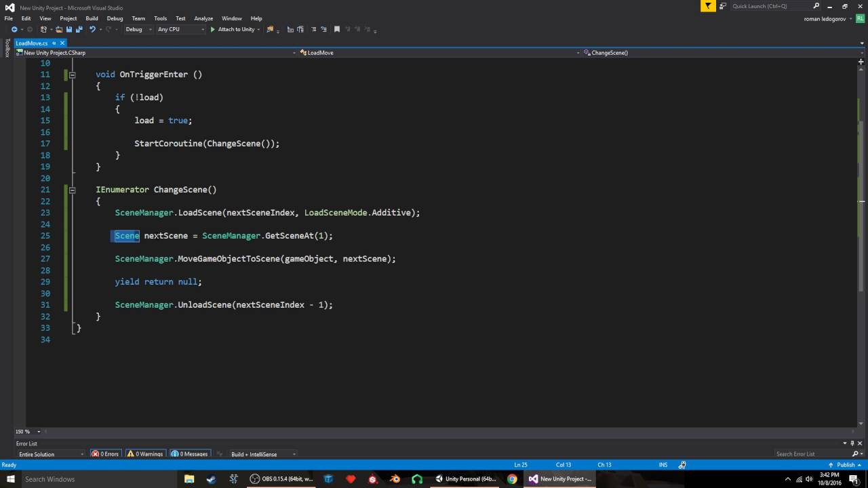The image size is (868, 488).
Task: Toggle the 0 Errors filter
Action: (105, 454)
